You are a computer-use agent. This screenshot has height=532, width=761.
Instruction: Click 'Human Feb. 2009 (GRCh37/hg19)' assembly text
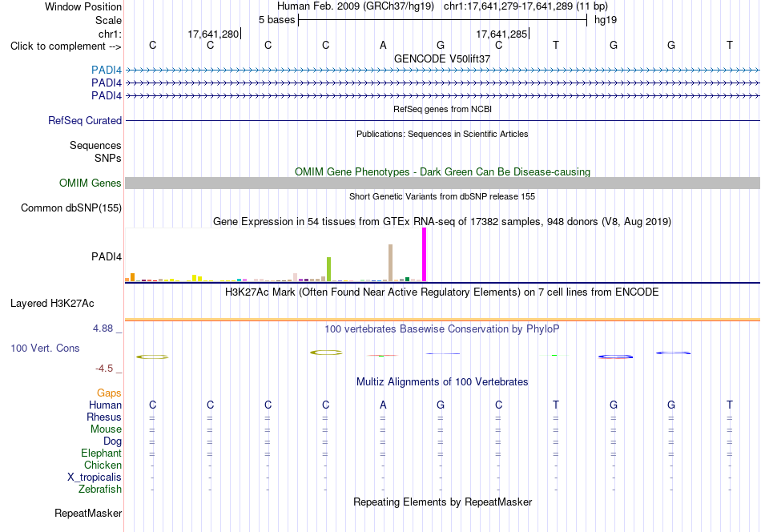[x=356, y=6]
